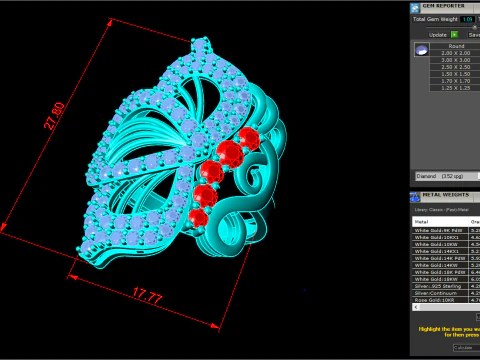Click the Round column header

455,46
